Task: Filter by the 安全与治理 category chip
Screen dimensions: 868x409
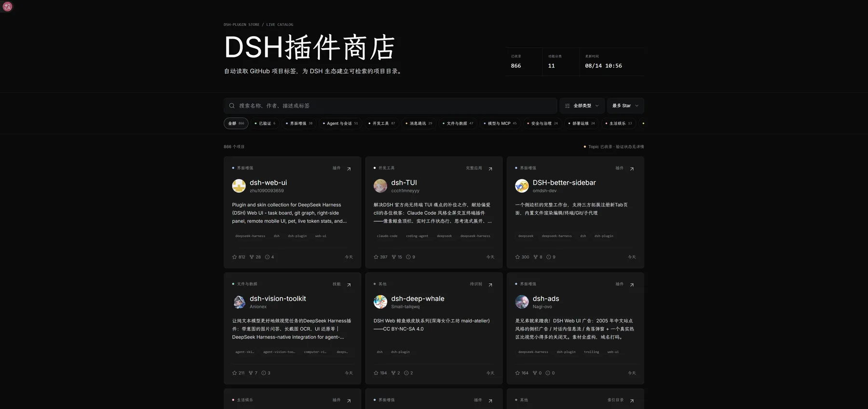Action: point(542,123)
